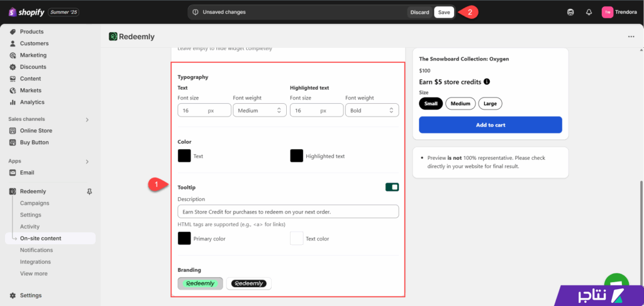
Task: Discard the unsaved changes
Action: (x=419, y=13)
